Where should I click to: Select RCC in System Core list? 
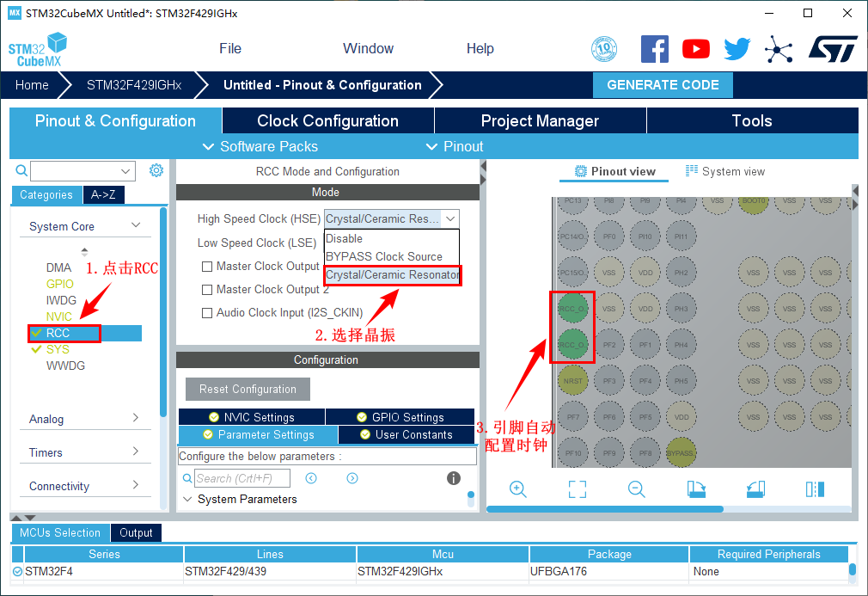coord(58,333)
